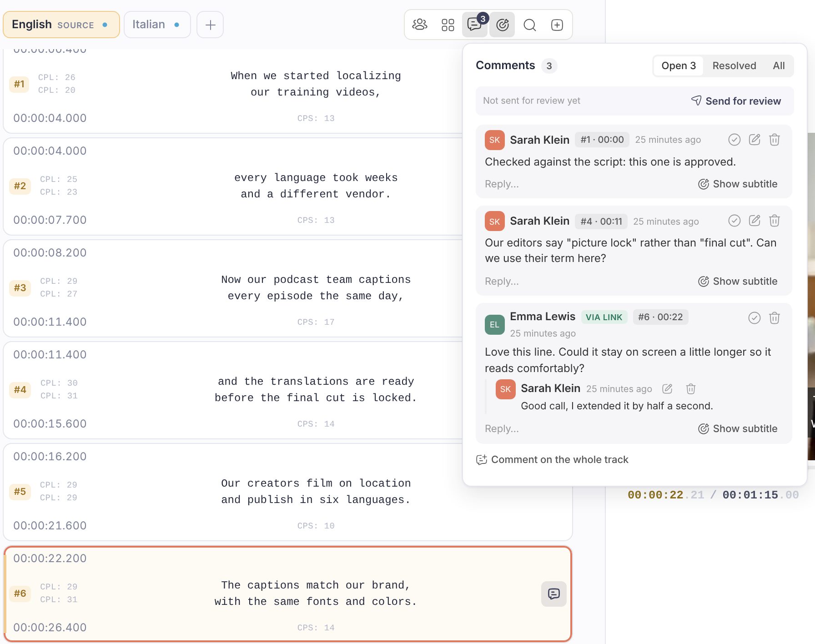Show subtitle for Emma Lewis's comment
The height and width of the screenshot is (644, 815).
click(738, 429)
